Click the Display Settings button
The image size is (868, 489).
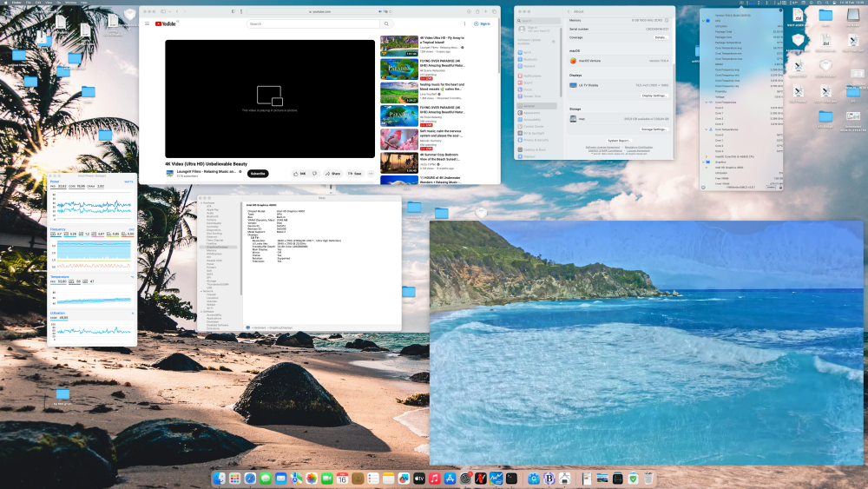pos(654,96)
